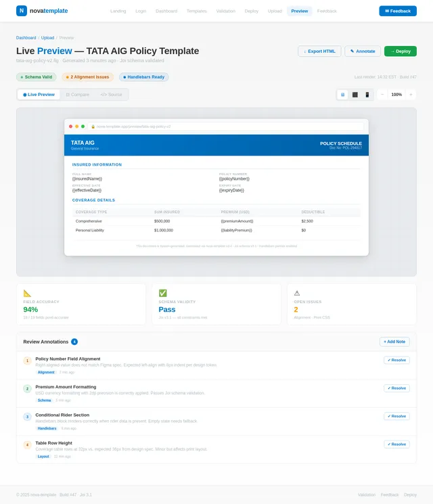Decrease zoom with the minus button
433x504 pixels.
382,95
